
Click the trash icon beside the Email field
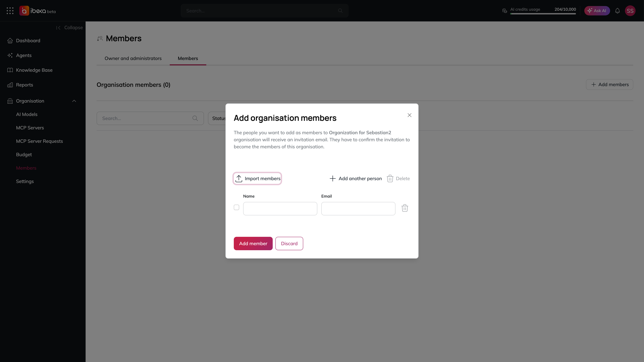(x=405, y=208)
